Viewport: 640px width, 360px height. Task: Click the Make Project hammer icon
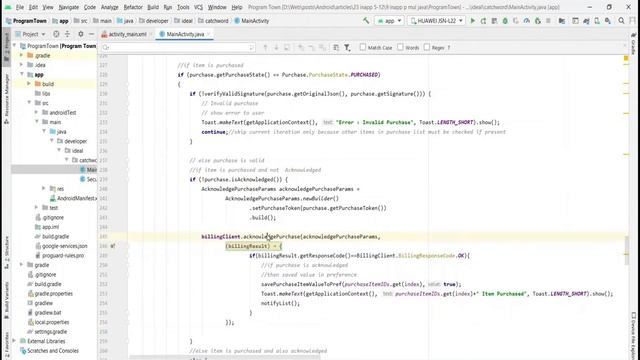tap(366, 20)
